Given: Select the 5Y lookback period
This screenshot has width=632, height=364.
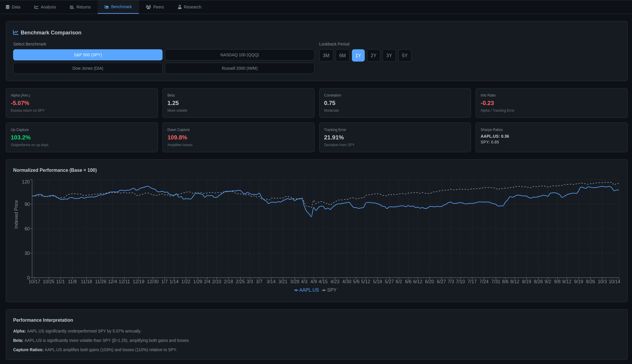Looking at the screenshot, I should tap(404, 55).
